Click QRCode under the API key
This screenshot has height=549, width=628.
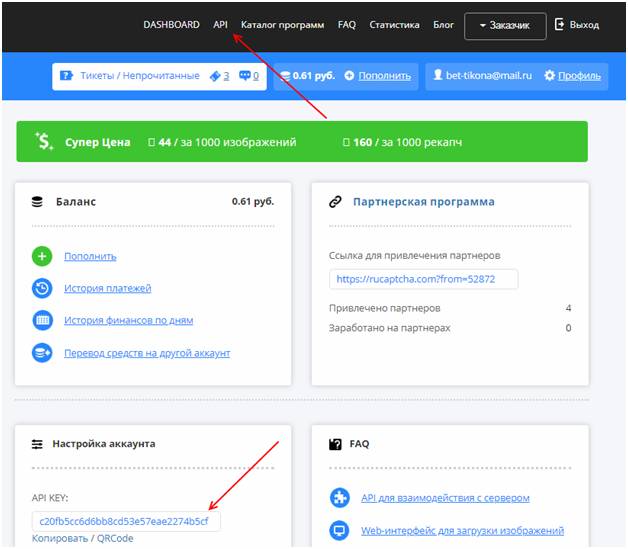(x=115, y=538)
